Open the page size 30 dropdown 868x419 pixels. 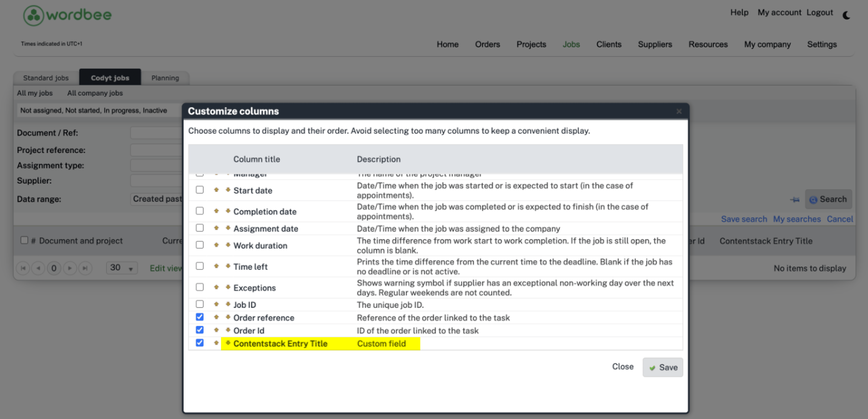point(122,268)
